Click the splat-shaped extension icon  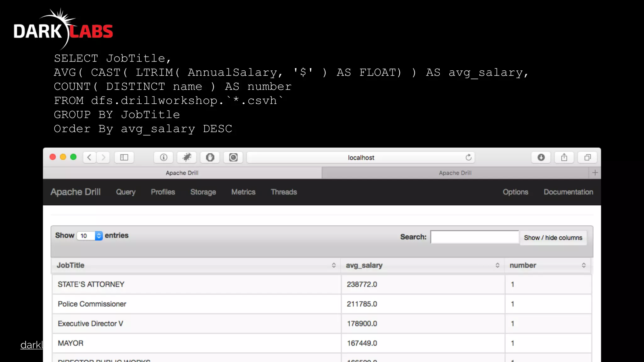pos(187,157)
